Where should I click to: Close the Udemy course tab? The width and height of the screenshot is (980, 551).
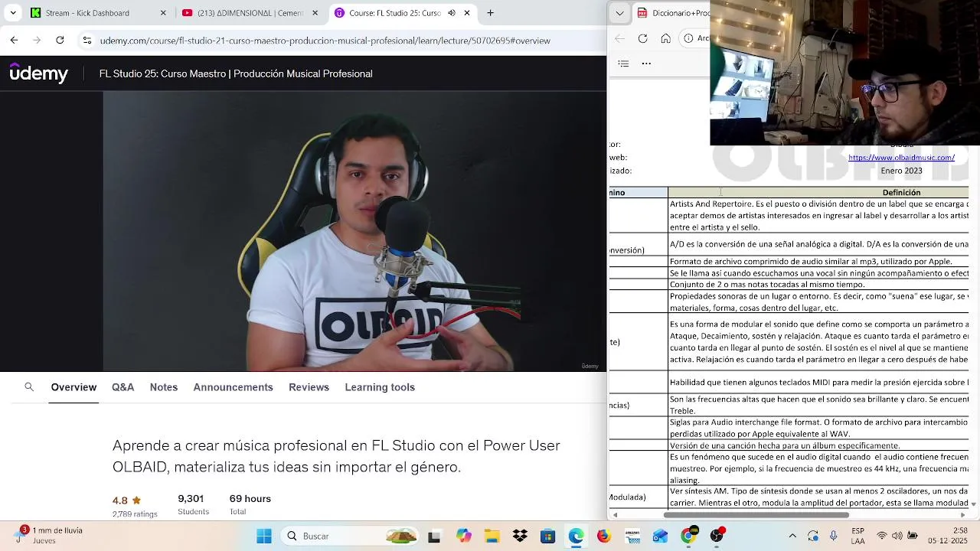point(467,13)
